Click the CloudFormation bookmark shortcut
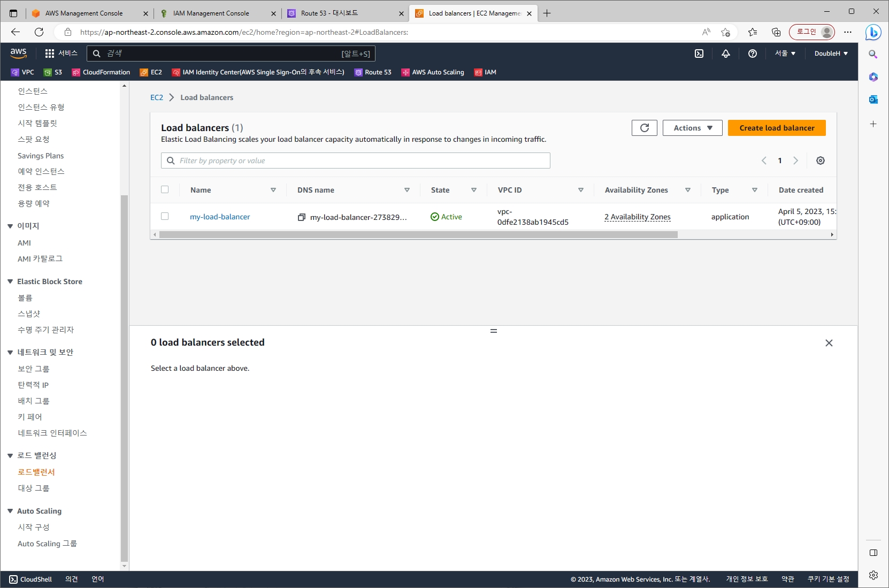This screenshot has width=889, height=588. tap(101, 72)
